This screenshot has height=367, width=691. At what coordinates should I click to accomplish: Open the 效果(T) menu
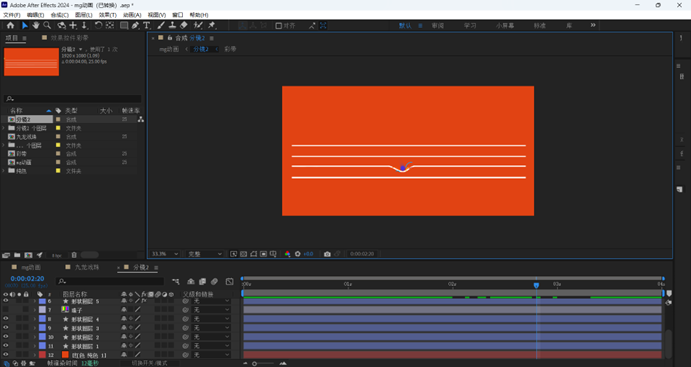point(108,15)
